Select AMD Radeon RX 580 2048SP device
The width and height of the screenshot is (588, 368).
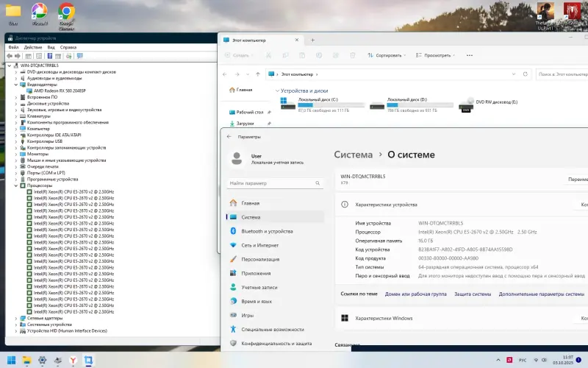[x=60, y=91]
